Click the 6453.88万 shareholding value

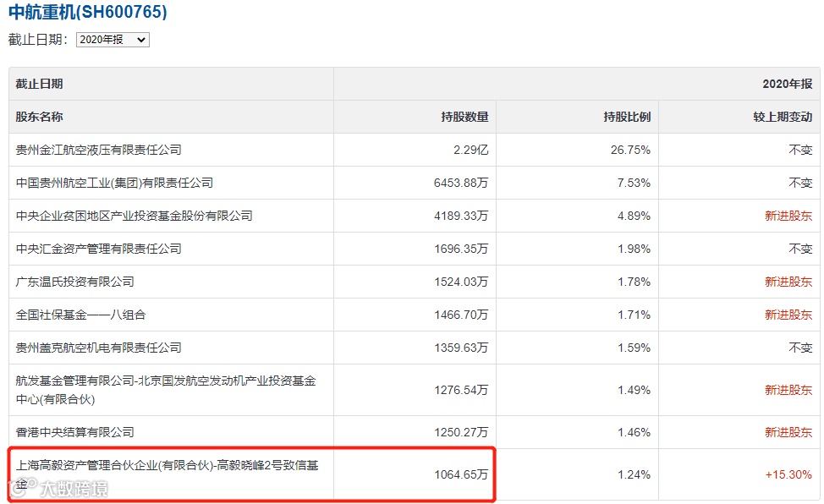point(461,183)
